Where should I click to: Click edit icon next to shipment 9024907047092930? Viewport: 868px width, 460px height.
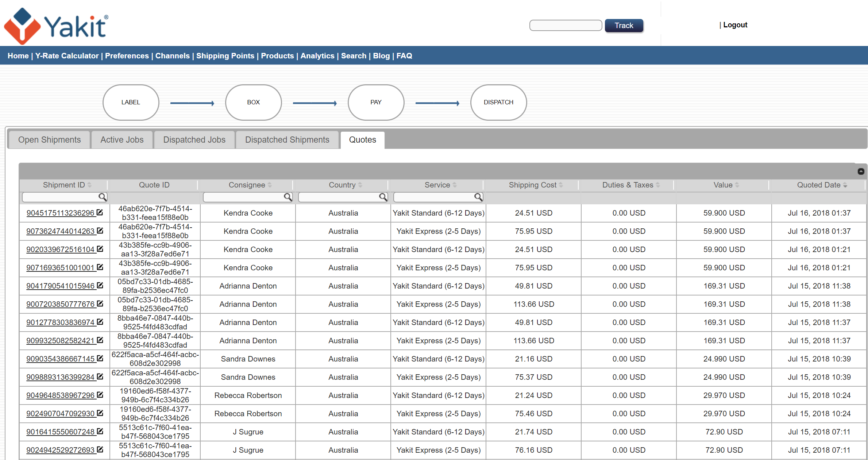(100, 413)
